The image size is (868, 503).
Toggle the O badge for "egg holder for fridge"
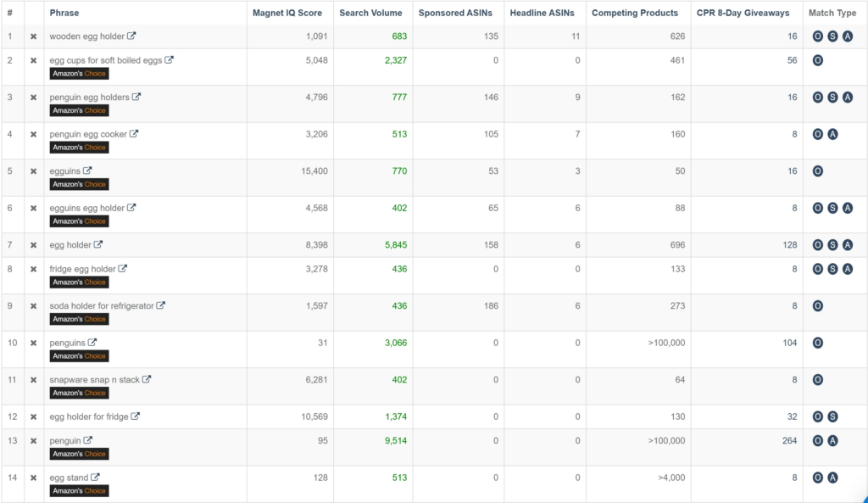tap(816, 416)
